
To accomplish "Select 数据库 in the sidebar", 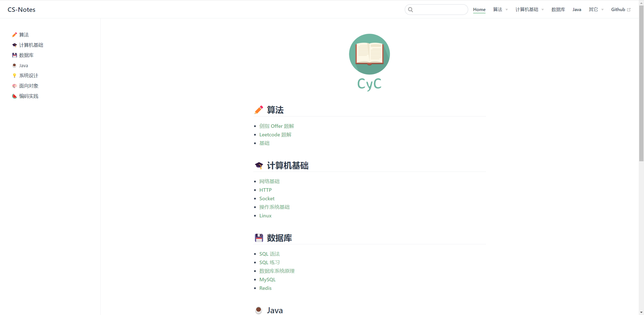I will [x=26, y=55].
